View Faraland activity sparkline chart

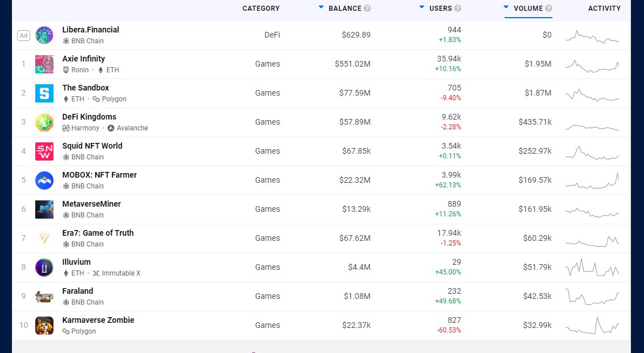tap(592, 297)
